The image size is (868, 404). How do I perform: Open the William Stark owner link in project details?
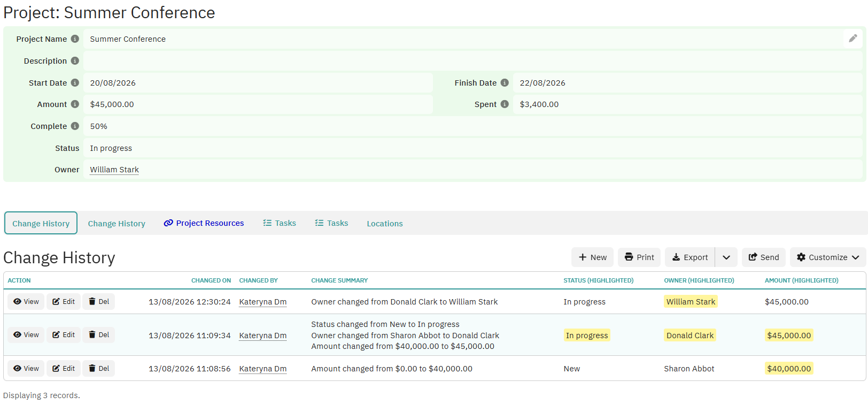click(114, 170)
